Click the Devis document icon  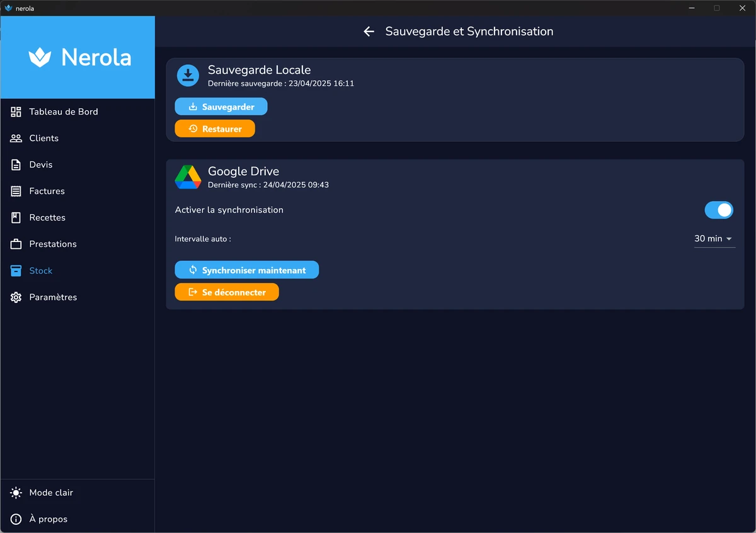(16, 164)
